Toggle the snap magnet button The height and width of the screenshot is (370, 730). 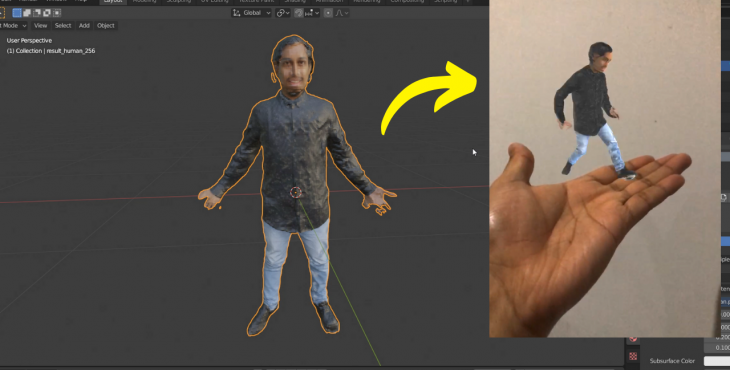tap(299, 13)
